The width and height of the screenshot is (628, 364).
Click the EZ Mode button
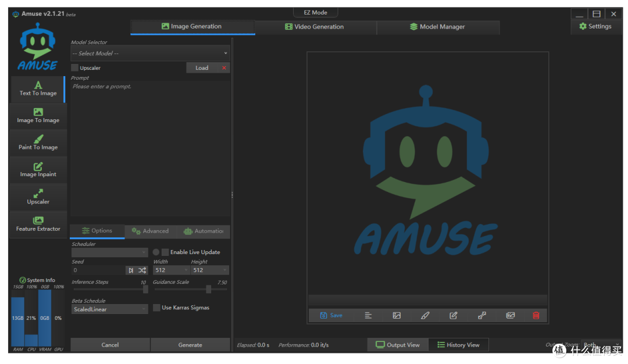[x=315, y=12]
